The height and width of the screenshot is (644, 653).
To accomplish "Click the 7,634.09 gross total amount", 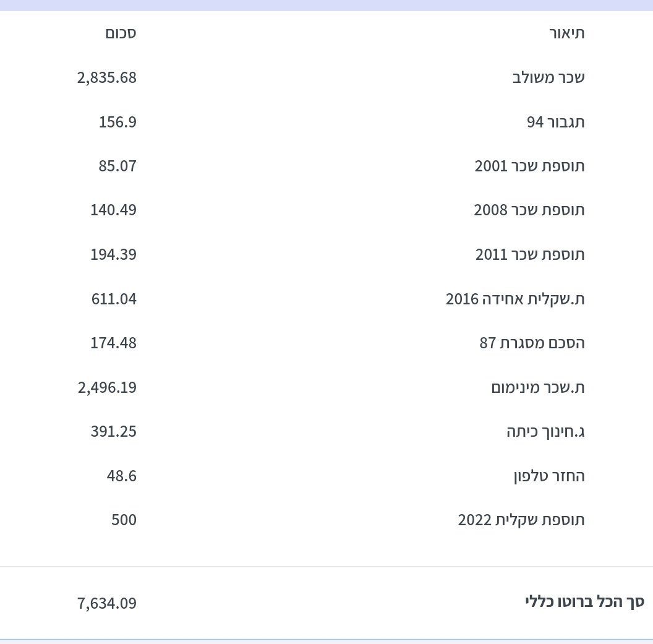I will pyautogui.click(x=106, y=603).
